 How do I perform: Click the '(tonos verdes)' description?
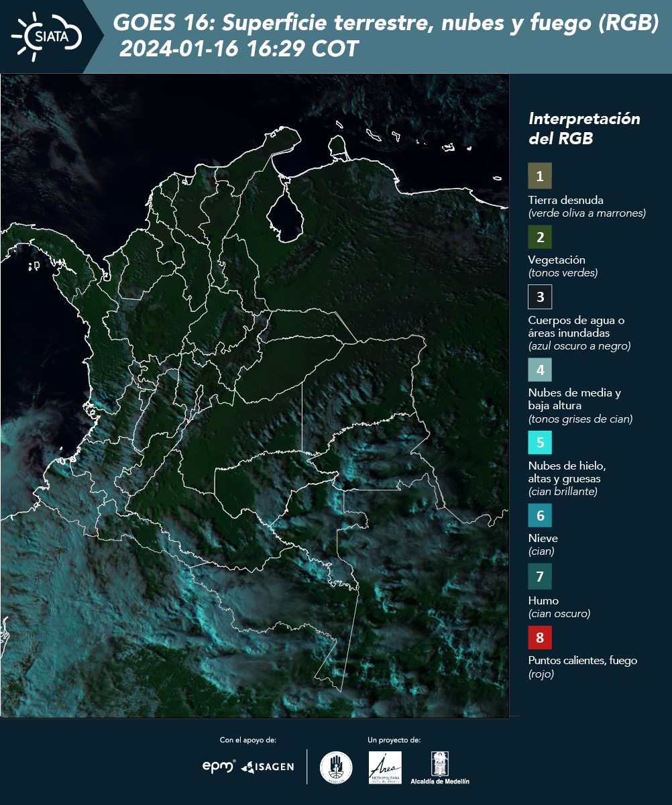tap(563, 273)
